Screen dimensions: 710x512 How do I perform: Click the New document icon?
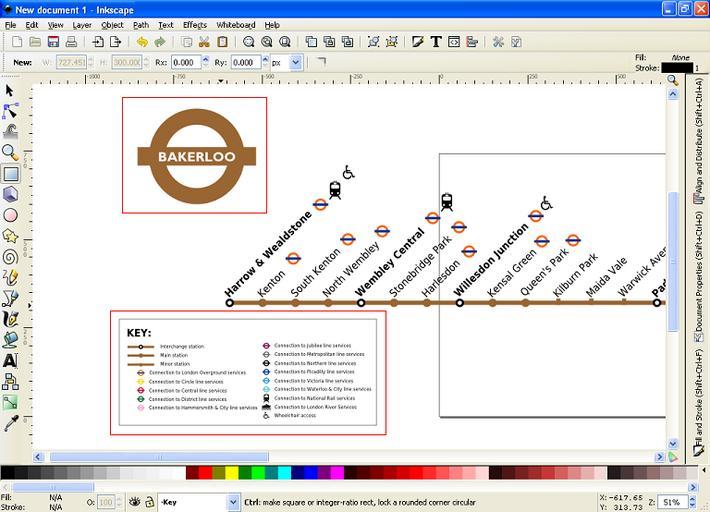click(17, 42)
